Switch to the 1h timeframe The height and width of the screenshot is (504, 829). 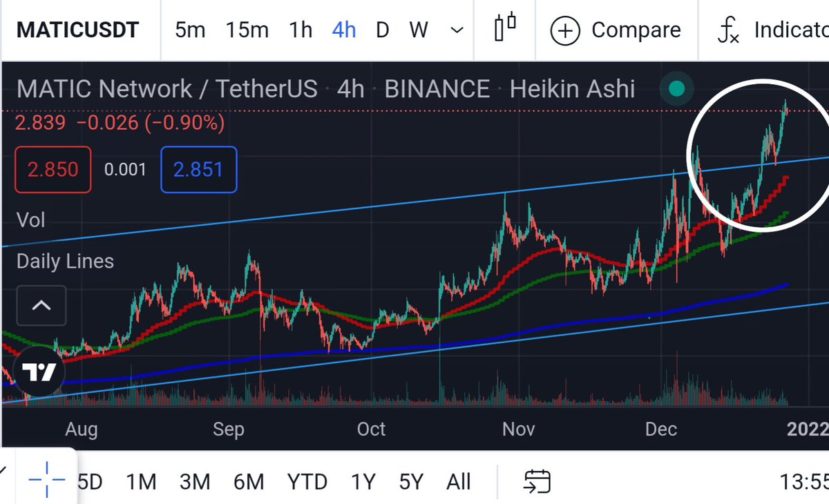[301, 30]
